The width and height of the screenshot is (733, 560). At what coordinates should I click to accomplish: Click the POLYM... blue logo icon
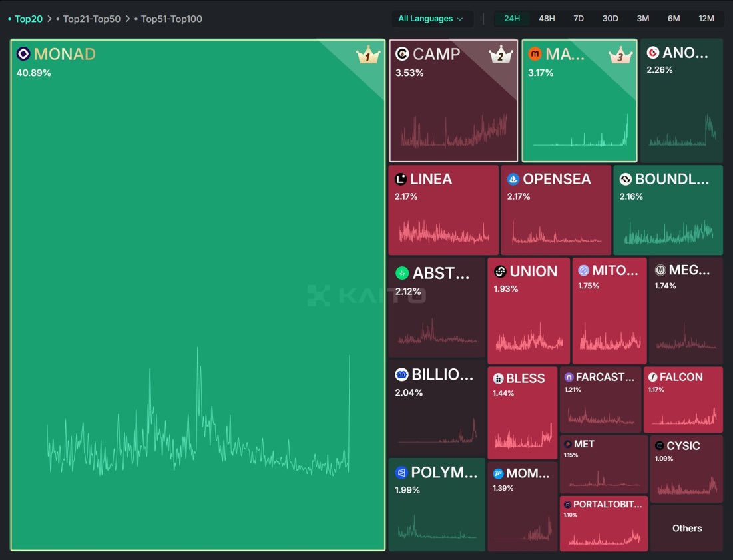(401, 473)
